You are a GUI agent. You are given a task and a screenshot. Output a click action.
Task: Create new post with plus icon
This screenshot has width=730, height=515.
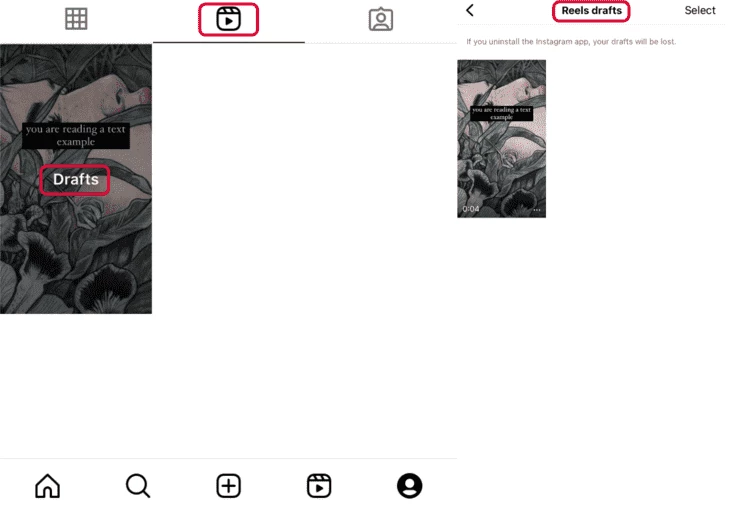click(228, 486)
